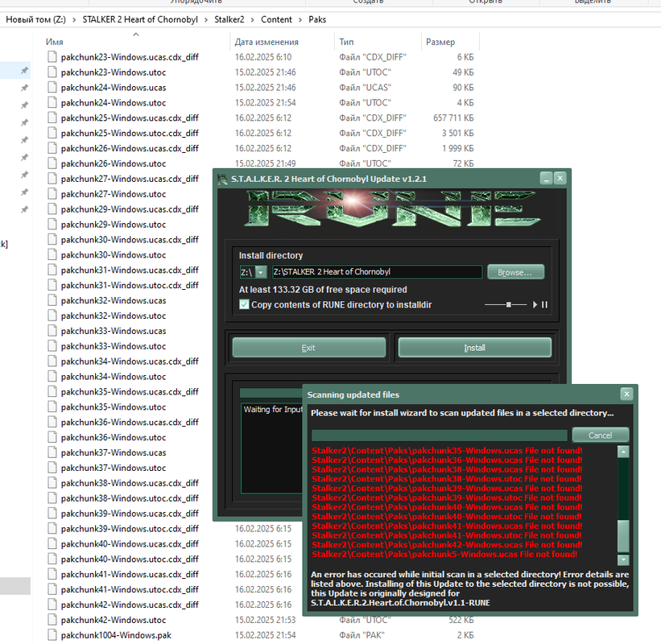This screenshot has height=644, width=661.
Task: Sort by Дата изменения column header
Action: [x=266, y=42]
